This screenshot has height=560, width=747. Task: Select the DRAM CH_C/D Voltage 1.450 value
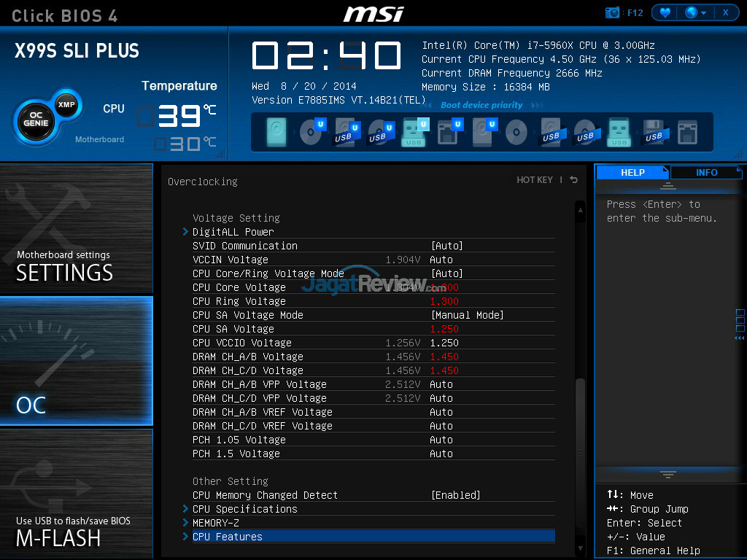[444, 370]
